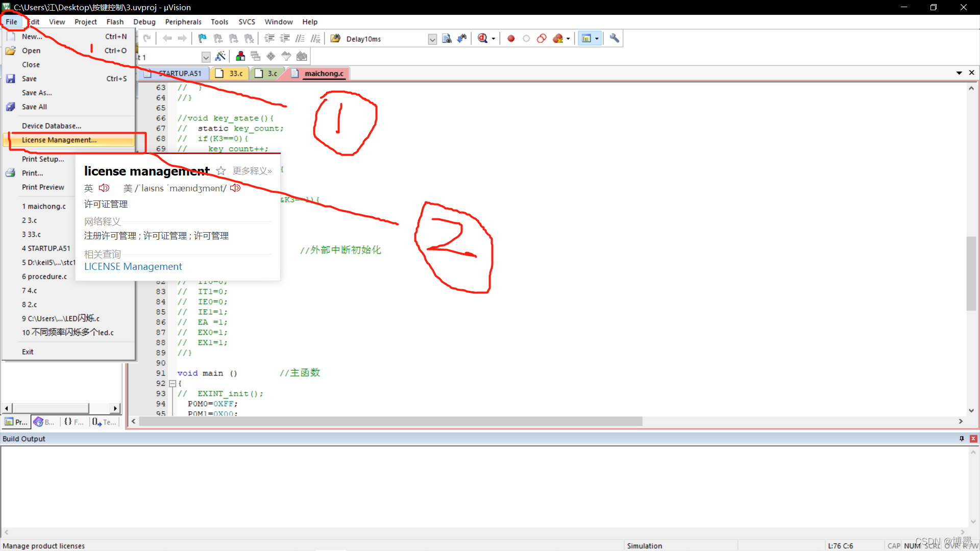Open the View menu
The image size is (980, 551).
(x=57, y=22)
